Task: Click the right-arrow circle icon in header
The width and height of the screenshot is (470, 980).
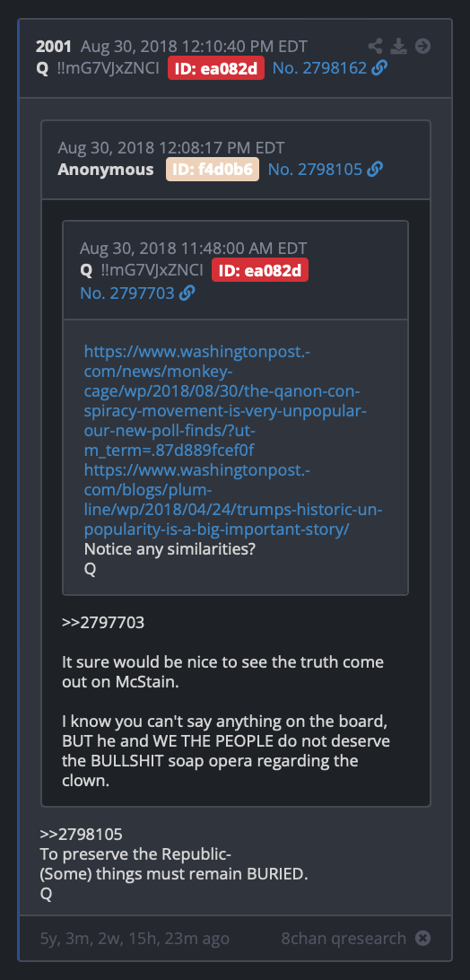Action: coord(423,47)
